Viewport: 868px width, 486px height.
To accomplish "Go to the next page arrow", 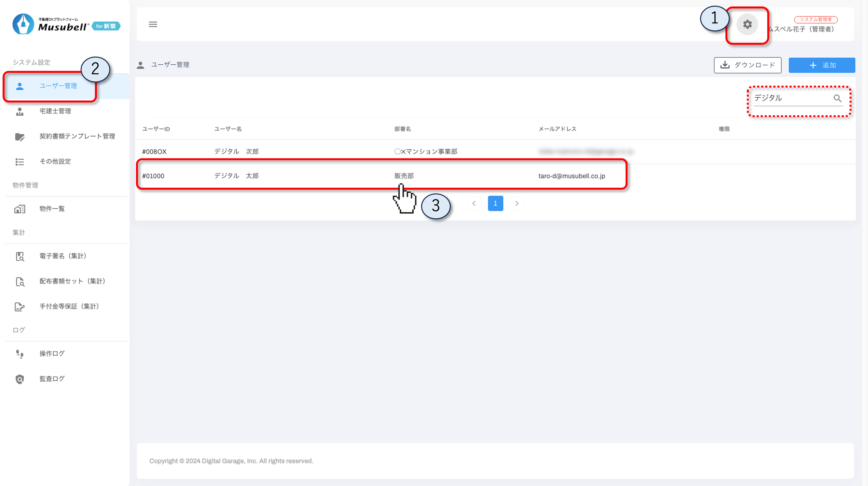I will coord(517,203).
